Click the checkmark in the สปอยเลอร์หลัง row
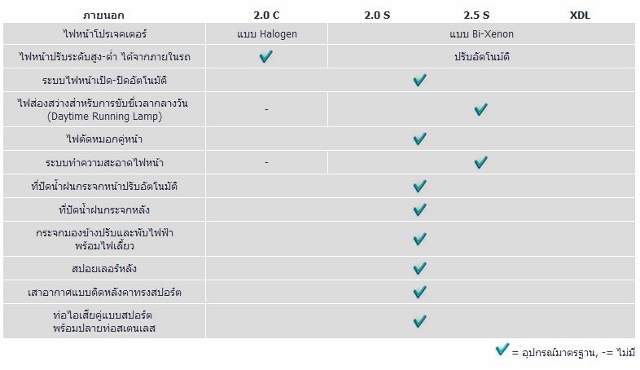 coord(420,268)
